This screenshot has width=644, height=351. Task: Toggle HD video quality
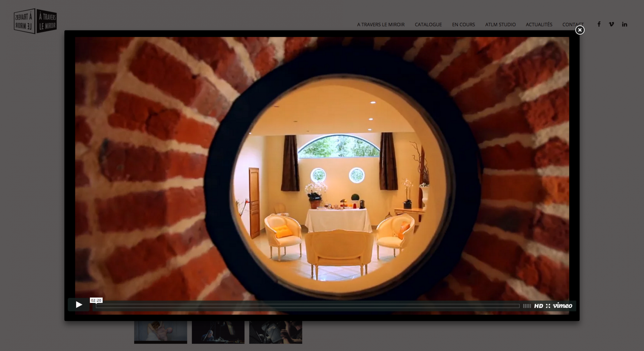[538, 306]
